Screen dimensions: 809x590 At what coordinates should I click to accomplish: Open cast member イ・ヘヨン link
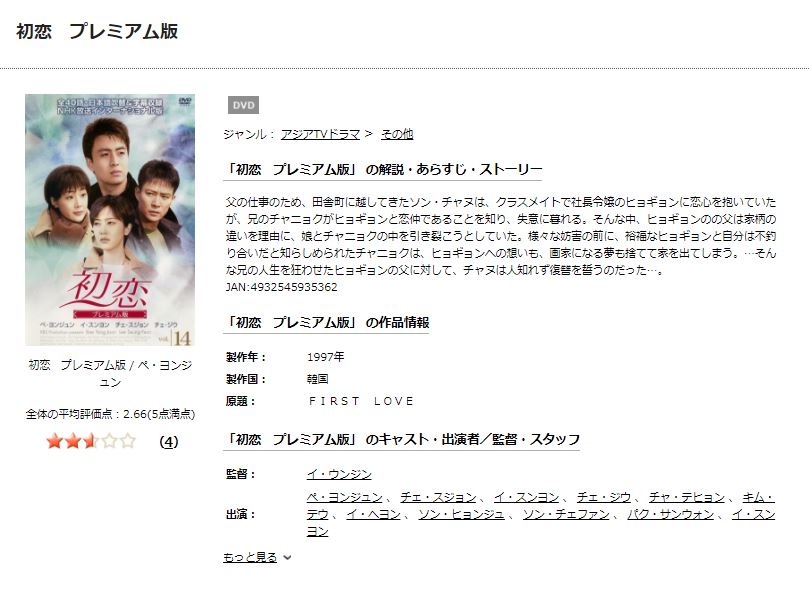373,514
